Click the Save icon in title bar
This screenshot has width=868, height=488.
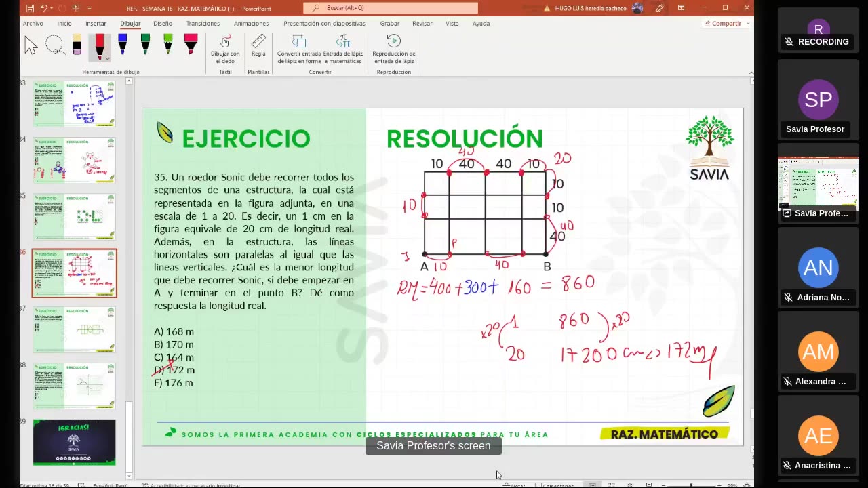[x=30, y=8]
